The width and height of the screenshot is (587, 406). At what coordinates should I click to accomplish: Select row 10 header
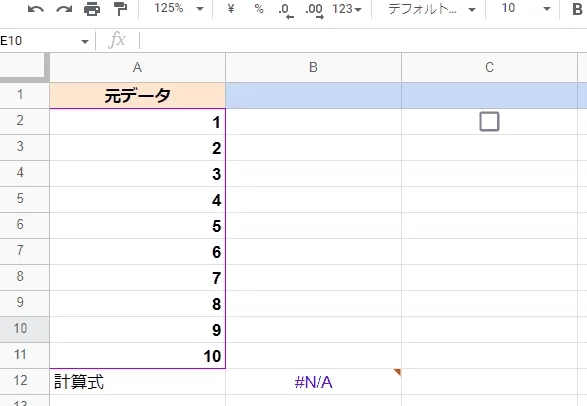[24, 329]
